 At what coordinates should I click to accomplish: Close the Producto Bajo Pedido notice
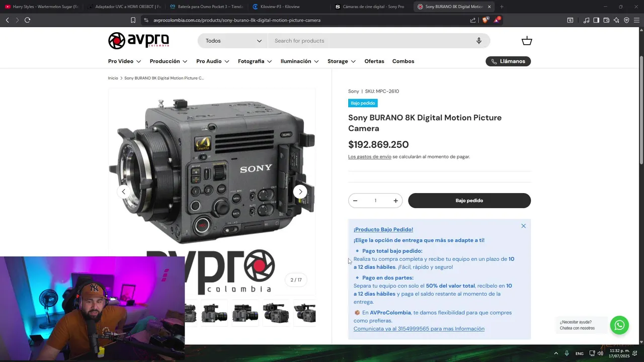click(523, 226)
